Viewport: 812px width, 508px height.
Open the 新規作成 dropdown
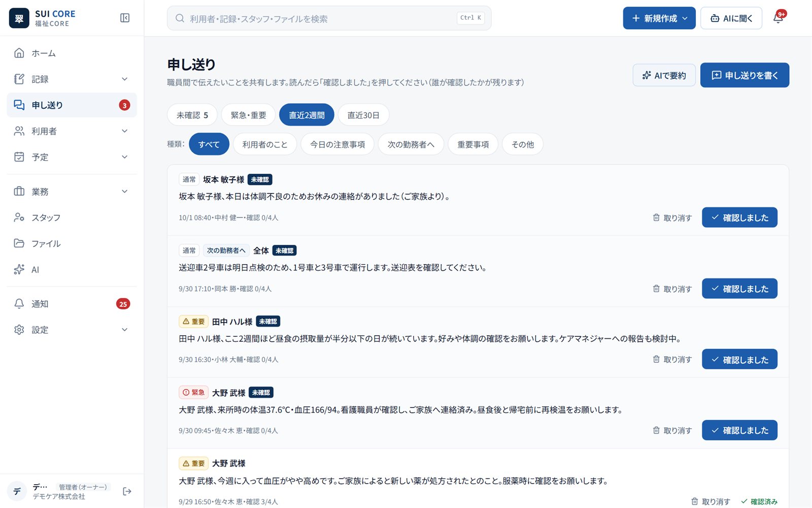click(659, 18)
